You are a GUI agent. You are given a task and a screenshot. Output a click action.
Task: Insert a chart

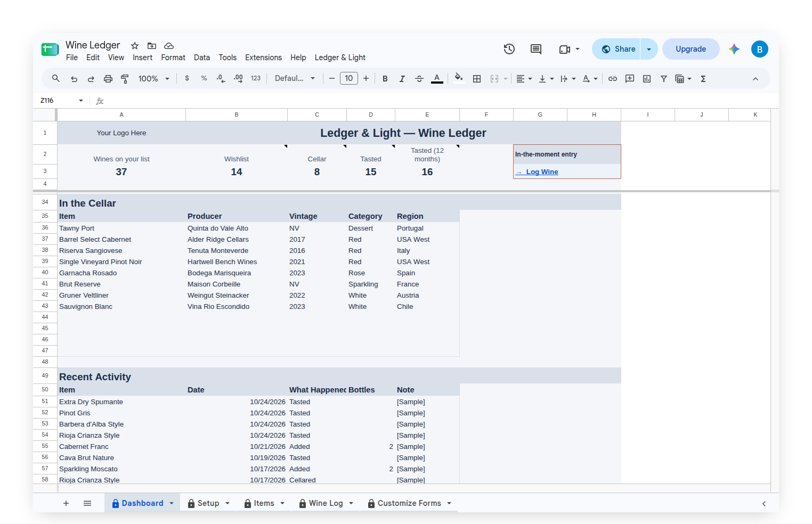click(647, 79)
